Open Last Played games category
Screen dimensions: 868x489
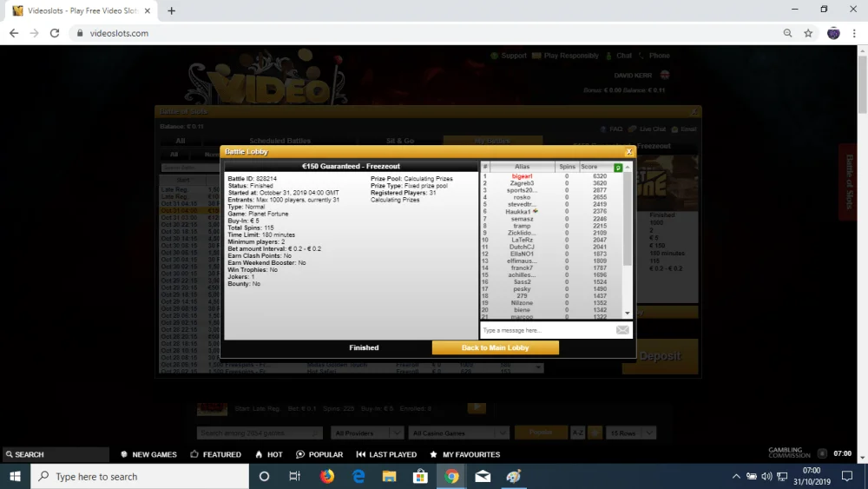[386, 454]
